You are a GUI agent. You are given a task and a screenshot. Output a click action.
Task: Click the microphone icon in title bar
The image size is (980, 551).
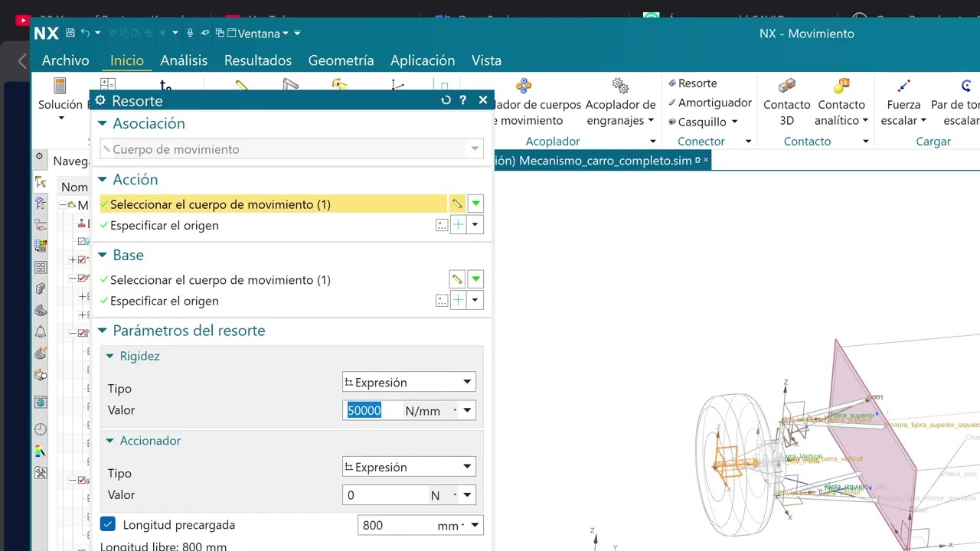pos(190,33)
